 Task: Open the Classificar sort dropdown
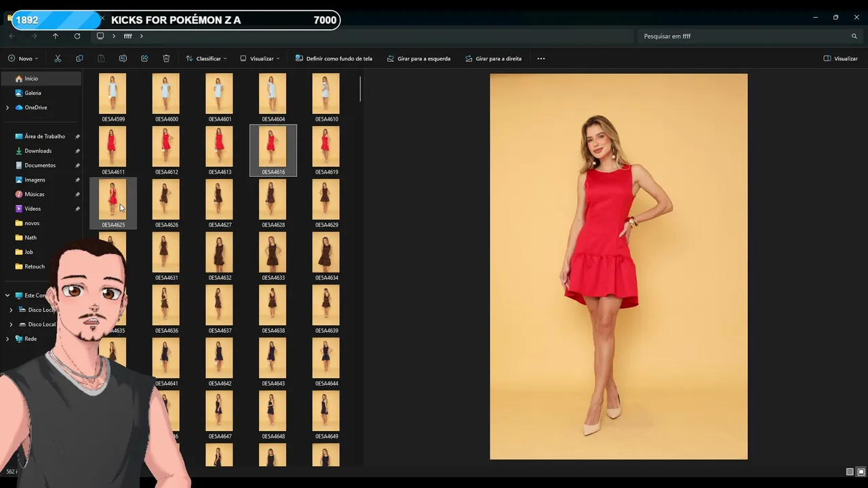206,58
